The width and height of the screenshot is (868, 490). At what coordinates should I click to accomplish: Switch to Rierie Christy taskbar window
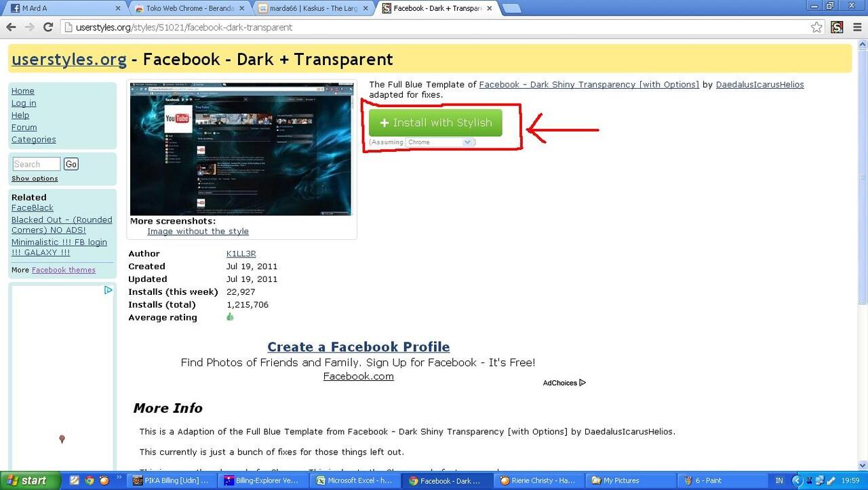tap(539, 481)
